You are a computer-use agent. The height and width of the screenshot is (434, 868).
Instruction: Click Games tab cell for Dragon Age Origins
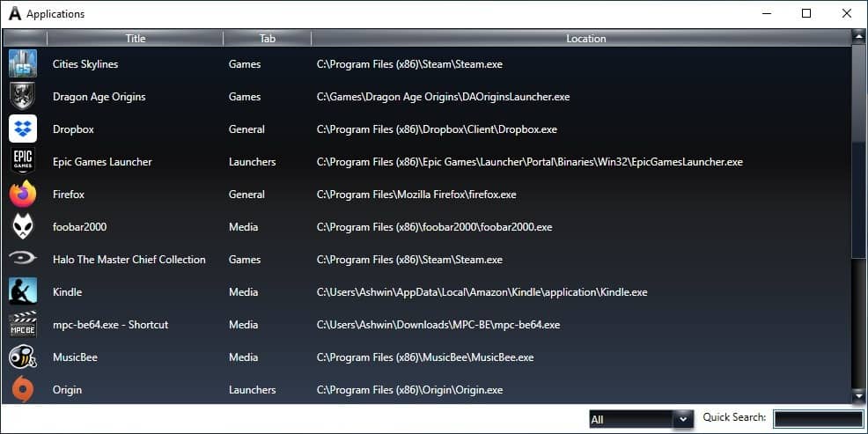[x=245, y=97]
